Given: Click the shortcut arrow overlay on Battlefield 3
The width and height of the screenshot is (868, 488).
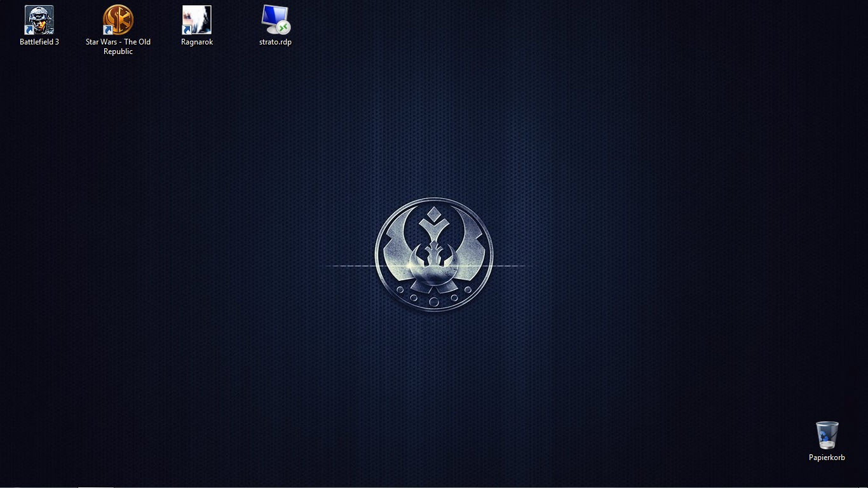Looking at the screenshot, I should (30, 30).
